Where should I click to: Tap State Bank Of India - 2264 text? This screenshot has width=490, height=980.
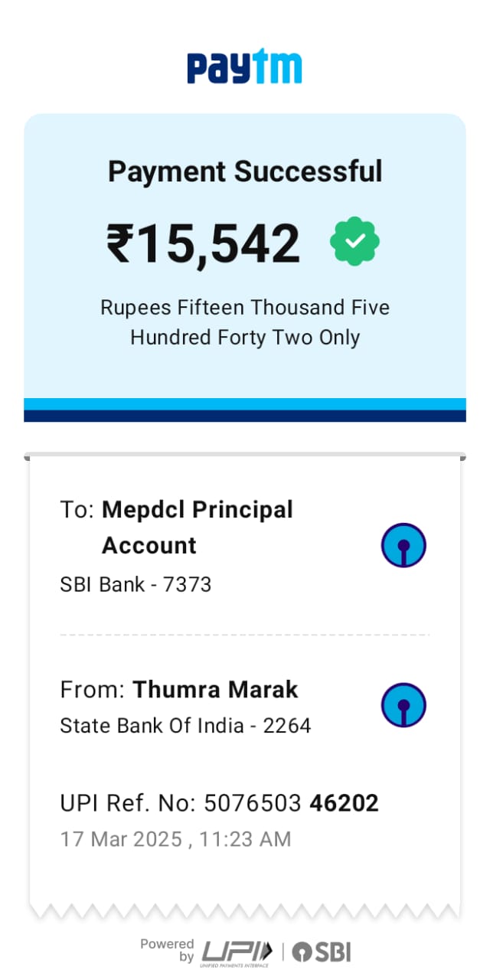(x=185, y=726)
